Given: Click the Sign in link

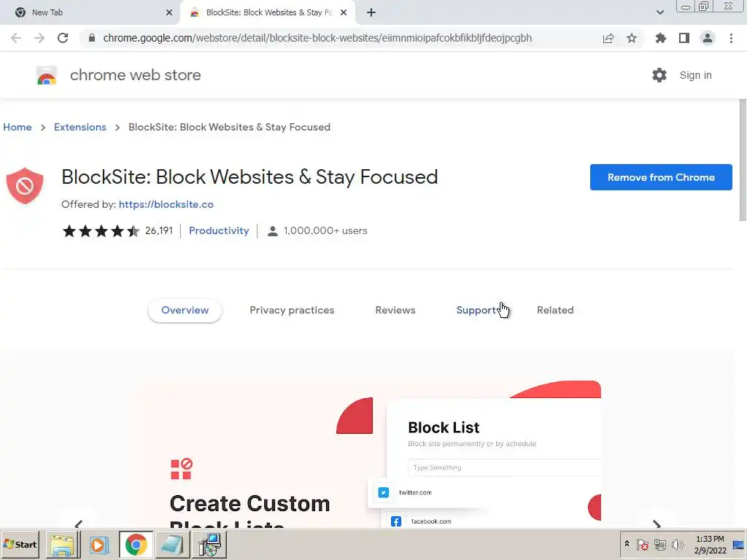Looking at the screenshot, I should 695,75.
